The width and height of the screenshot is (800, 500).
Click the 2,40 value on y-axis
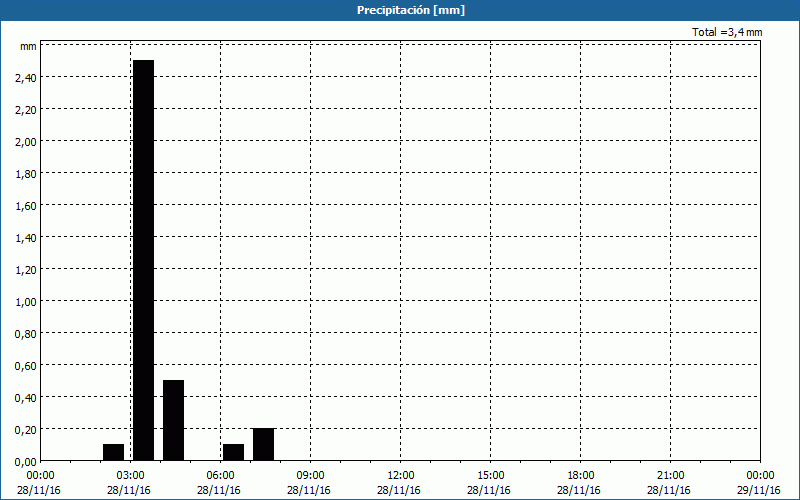26,77
